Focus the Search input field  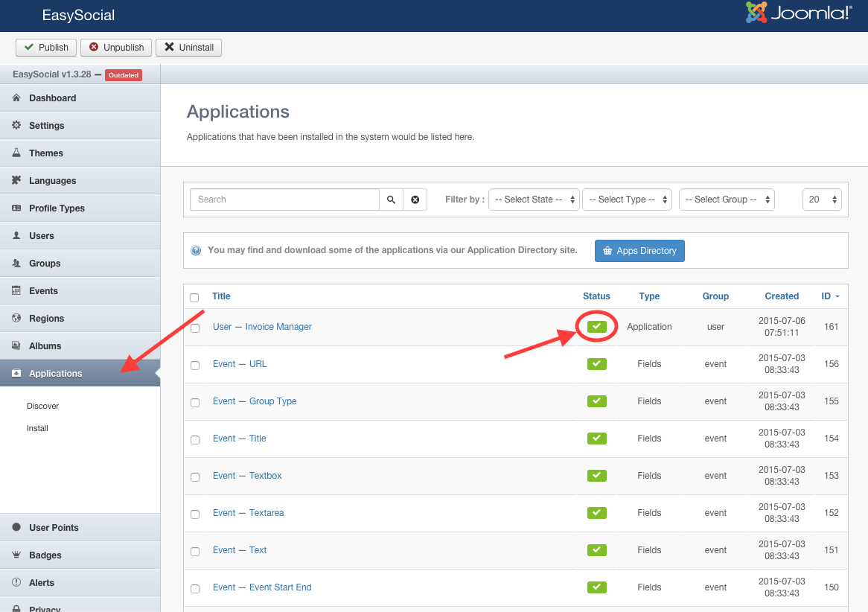[x=284, y=200]
